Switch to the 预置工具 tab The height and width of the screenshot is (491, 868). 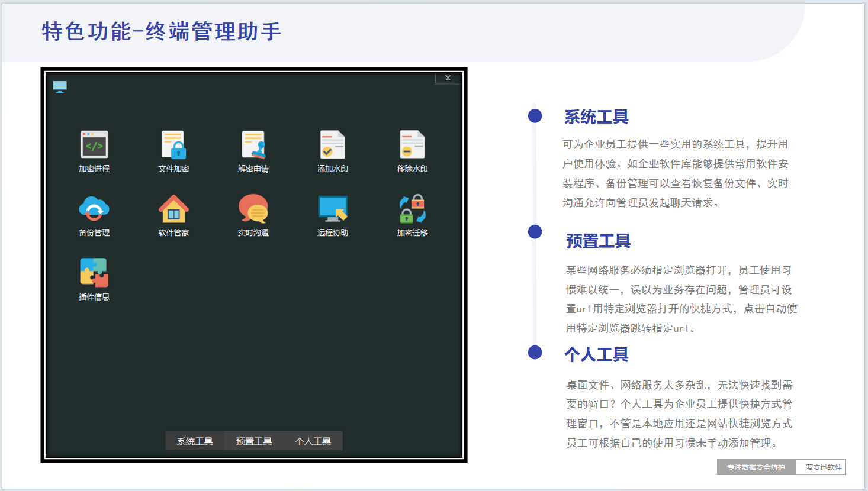pyautogui.click(x=254, y=441)
